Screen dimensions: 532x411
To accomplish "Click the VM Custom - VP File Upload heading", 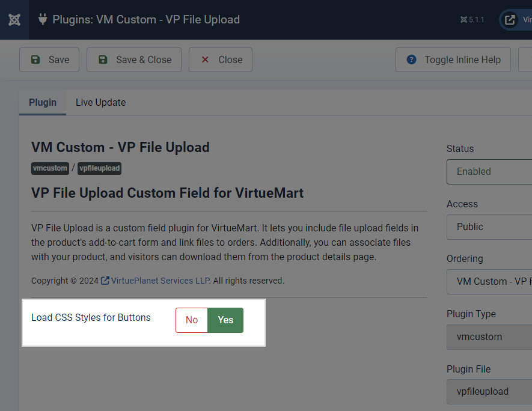I will click(x=120, y=147).
